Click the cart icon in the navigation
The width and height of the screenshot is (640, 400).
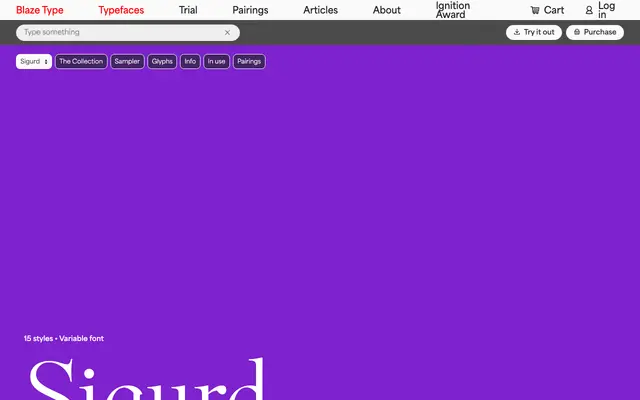coord(535,10)
